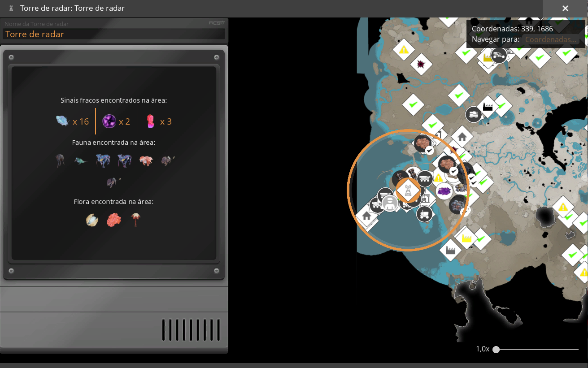Click the purple ore resource node marker
588x368 pixels.
tap(444, 191)
